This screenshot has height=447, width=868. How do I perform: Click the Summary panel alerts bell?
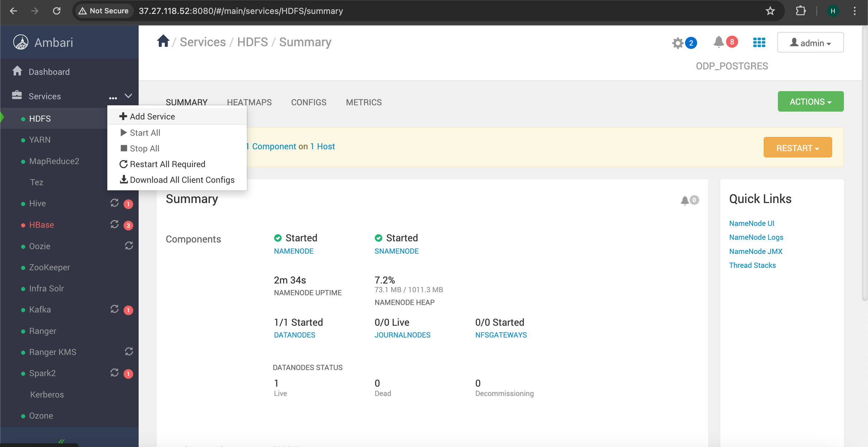point(685,200)
